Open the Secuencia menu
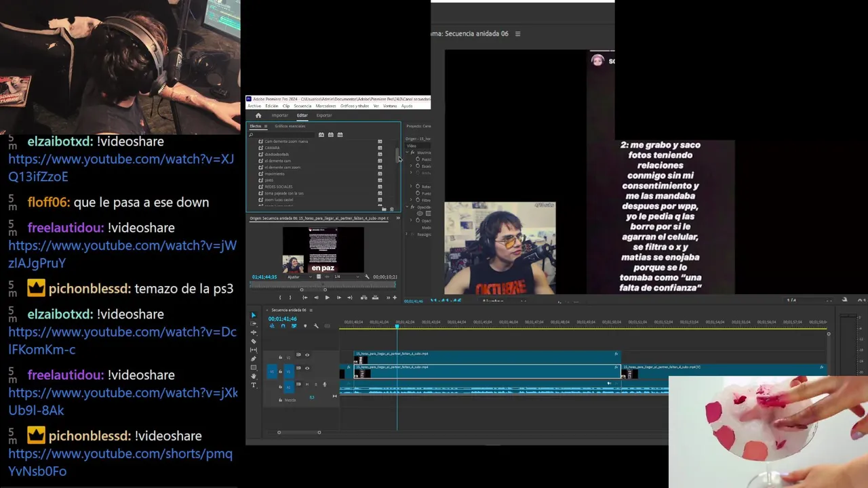Viewport: 868px width, 488px height. click(302, 106)
